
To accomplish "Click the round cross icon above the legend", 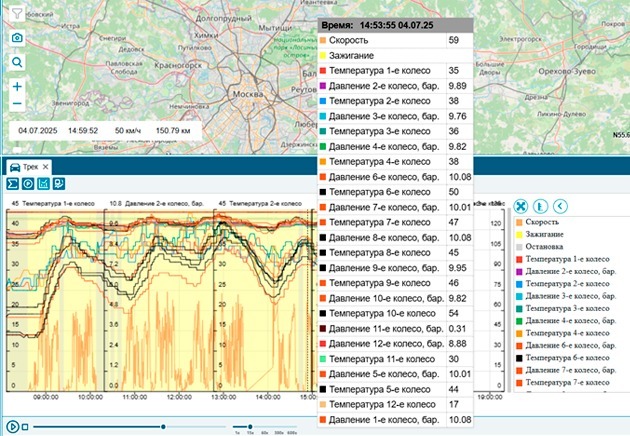I will click(x=521, y=207).
